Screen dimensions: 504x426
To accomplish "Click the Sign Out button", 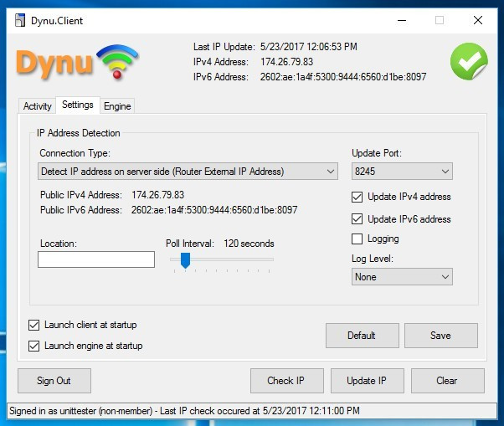I will (x=54, y=381).
